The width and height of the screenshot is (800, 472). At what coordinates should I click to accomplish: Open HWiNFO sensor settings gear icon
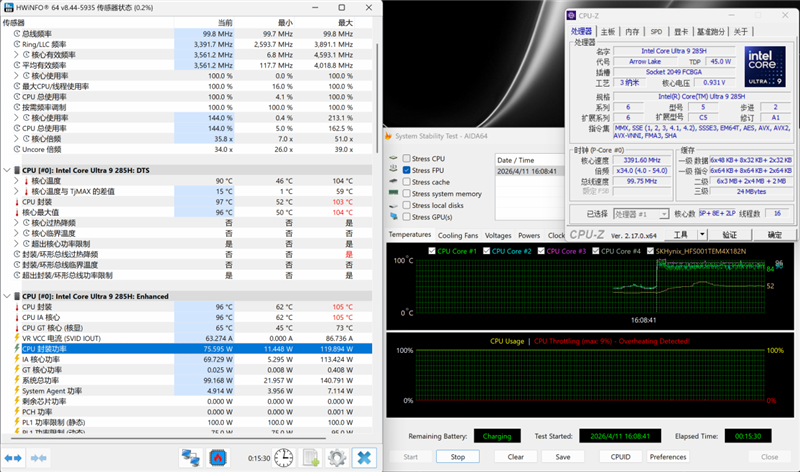337,458
